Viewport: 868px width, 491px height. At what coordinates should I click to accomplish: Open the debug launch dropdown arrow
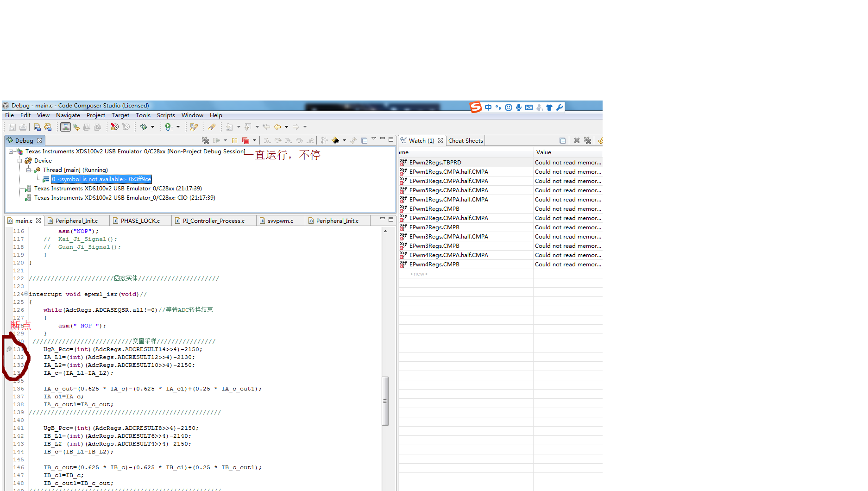point(152,127)
